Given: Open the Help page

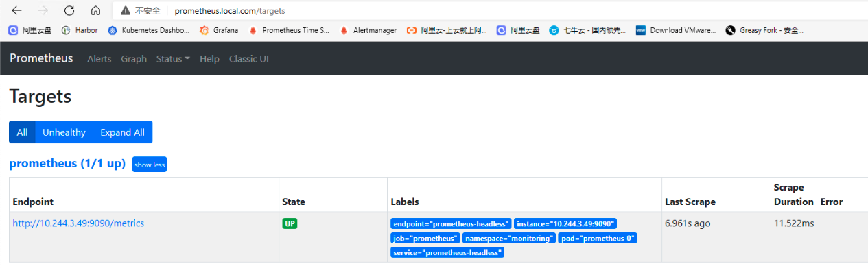Looking at the screenshot, I should (209, 59).
